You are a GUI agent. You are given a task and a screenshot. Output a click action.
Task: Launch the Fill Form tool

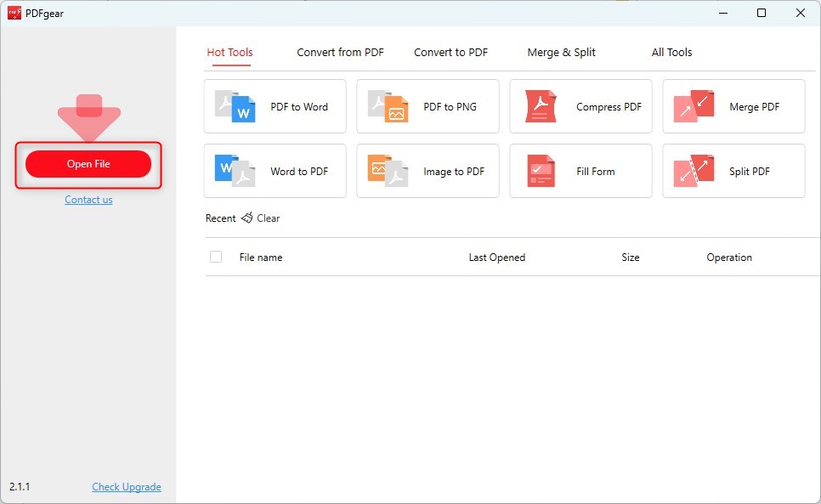[580, 170]
